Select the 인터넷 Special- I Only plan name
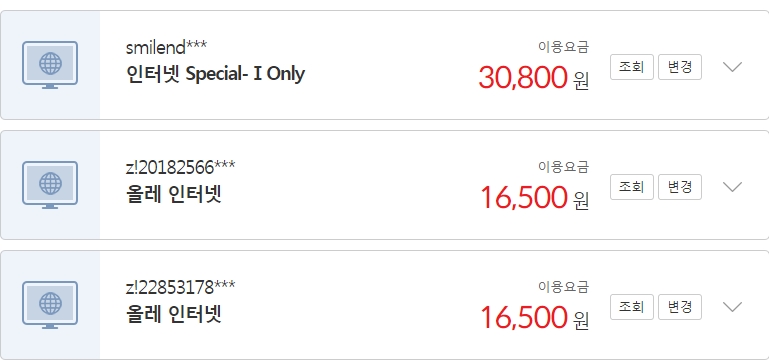The height and width of the screenshot is (362, 769). coord(215,75)
